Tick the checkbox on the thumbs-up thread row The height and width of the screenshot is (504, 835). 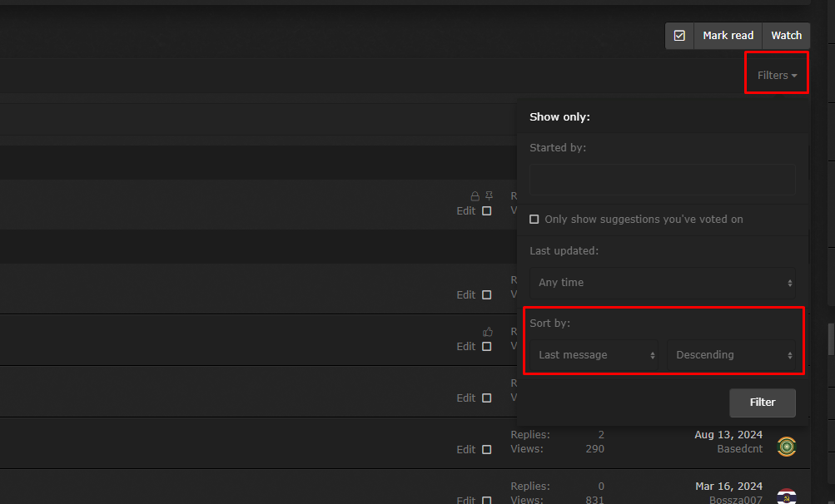click(487, 347)
